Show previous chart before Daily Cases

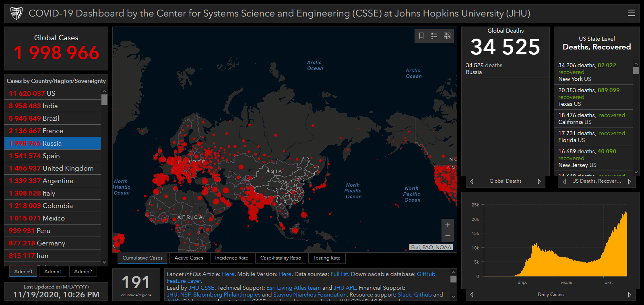point(472,295)
